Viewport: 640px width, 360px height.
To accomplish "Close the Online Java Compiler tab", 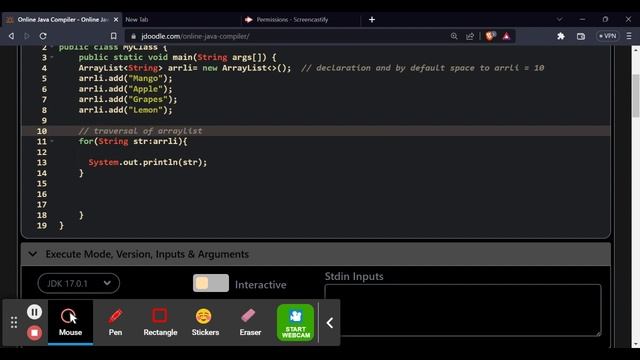I will tap(116, 19).
